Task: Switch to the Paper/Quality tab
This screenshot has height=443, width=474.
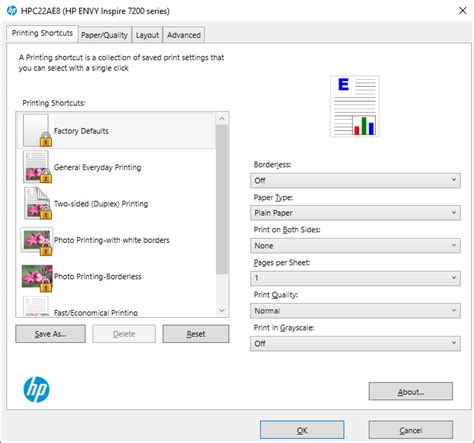Action: [104, 35]
